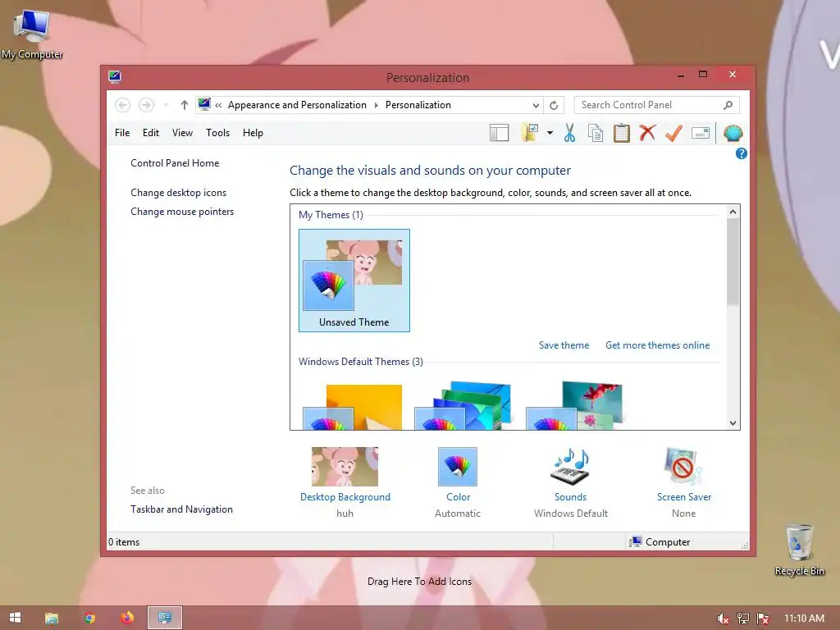This screenshot has height=630, width=840.
Task: Click the orange checkmark toolbar icon
Action: click(673, 133)
